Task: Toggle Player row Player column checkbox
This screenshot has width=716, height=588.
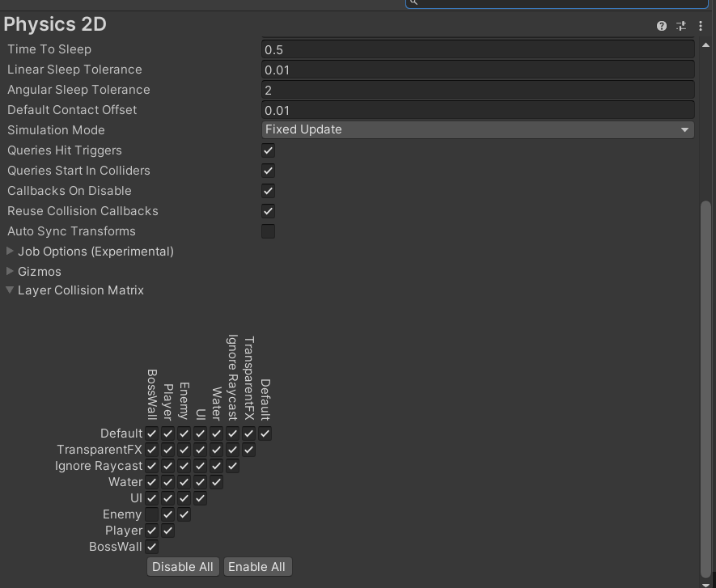Action: click(168, 531)
